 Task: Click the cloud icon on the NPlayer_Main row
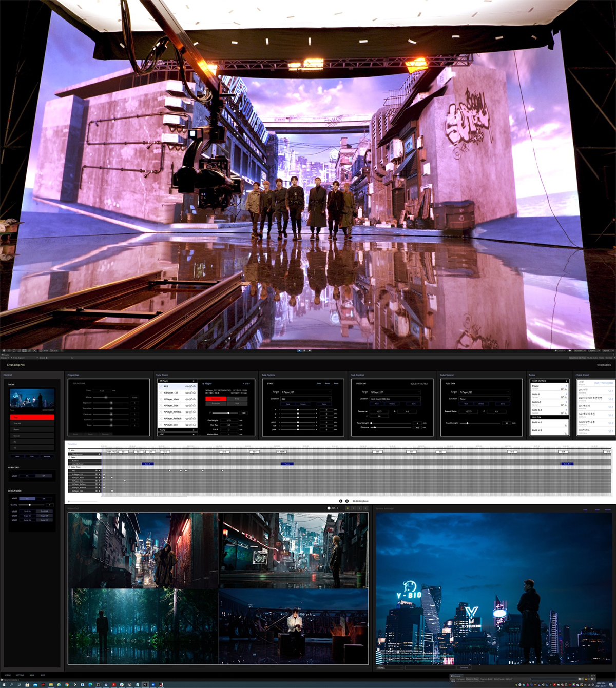[195, 399]
